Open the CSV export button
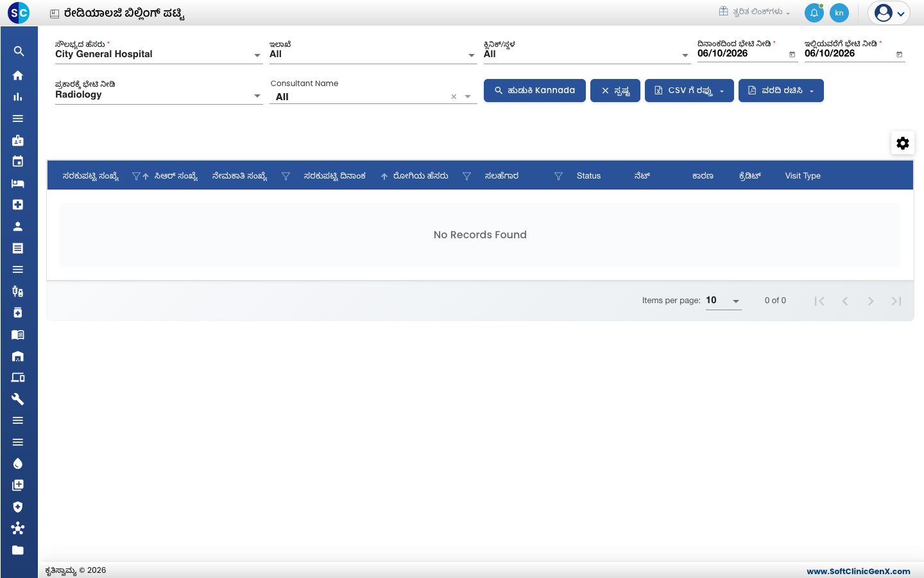The height and width of the screenshot is (578, 924). click(x=689, y=91)
